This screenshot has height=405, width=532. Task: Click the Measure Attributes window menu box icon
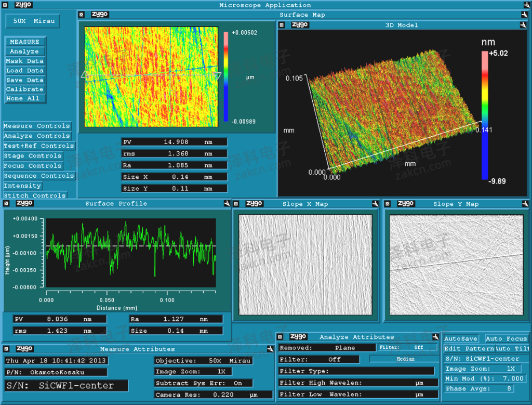click(6, 349)
